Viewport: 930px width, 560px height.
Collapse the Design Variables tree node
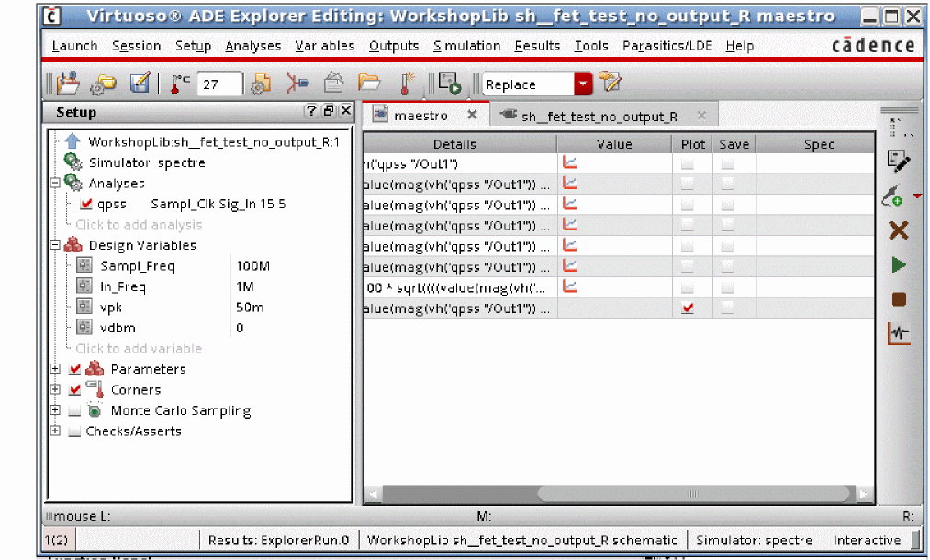56,245
